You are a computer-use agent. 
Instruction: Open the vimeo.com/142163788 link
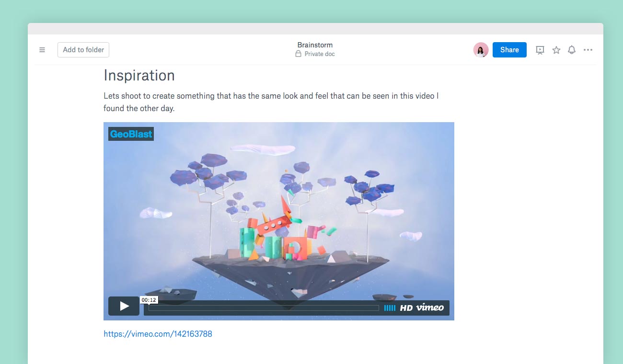pos(158,334)
